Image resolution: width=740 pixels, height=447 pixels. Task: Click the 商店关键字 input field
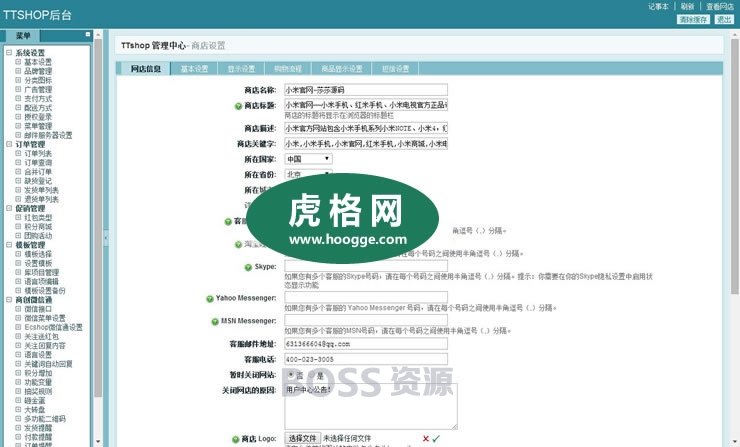click(x=366, y=143)
